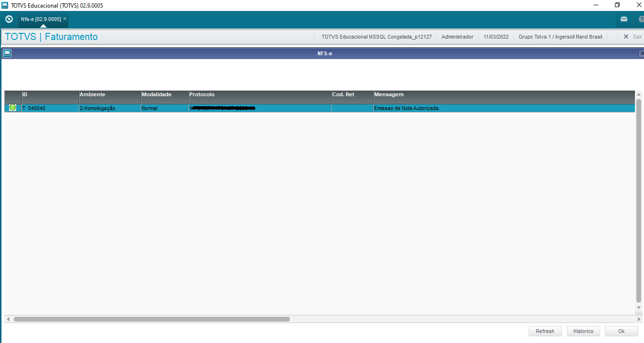644x343 pixels.
Task: Click the vertical scrollbar thumb
Action: point(639,201)
